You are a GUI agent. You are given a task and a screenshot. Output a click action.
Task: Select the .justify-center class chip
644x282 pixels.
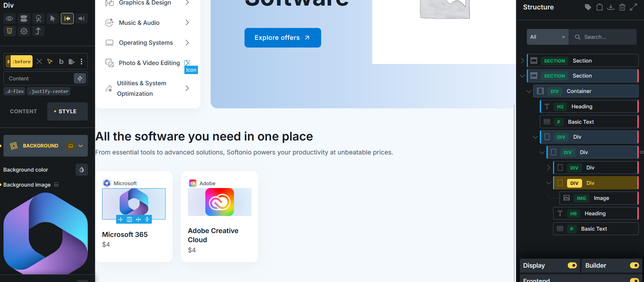coord(49,91)
